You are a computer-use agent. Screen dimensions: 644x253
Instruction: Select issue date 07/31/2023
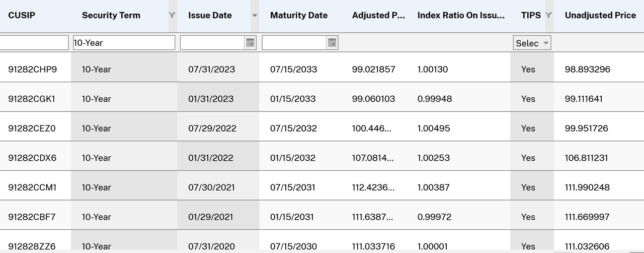click(211, 69)
